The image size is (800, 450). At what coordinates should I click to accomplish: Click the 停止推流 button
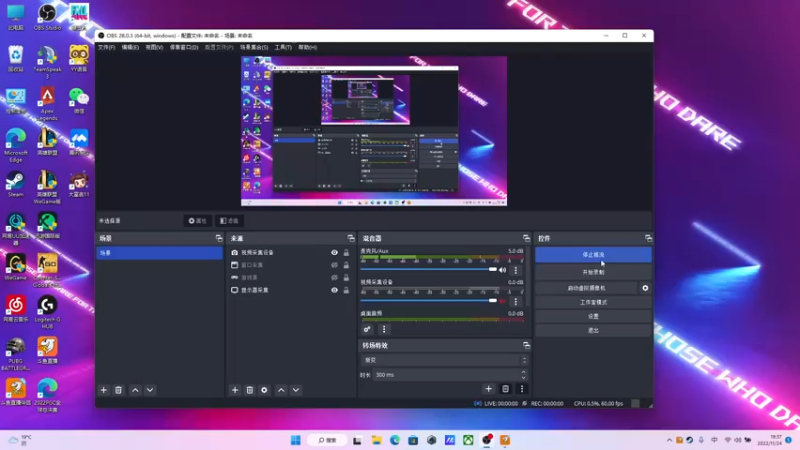tap(593, 255)
